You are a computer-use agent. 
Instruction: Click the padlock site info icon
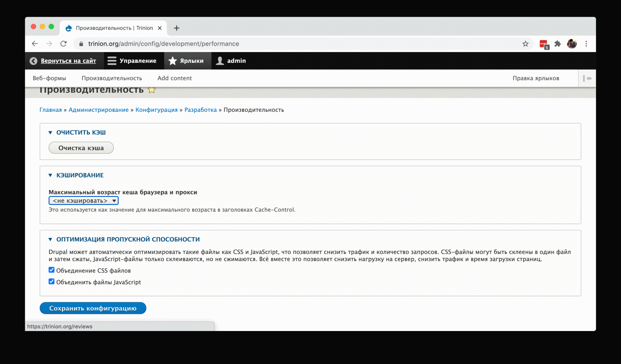(x=81, y=44)
